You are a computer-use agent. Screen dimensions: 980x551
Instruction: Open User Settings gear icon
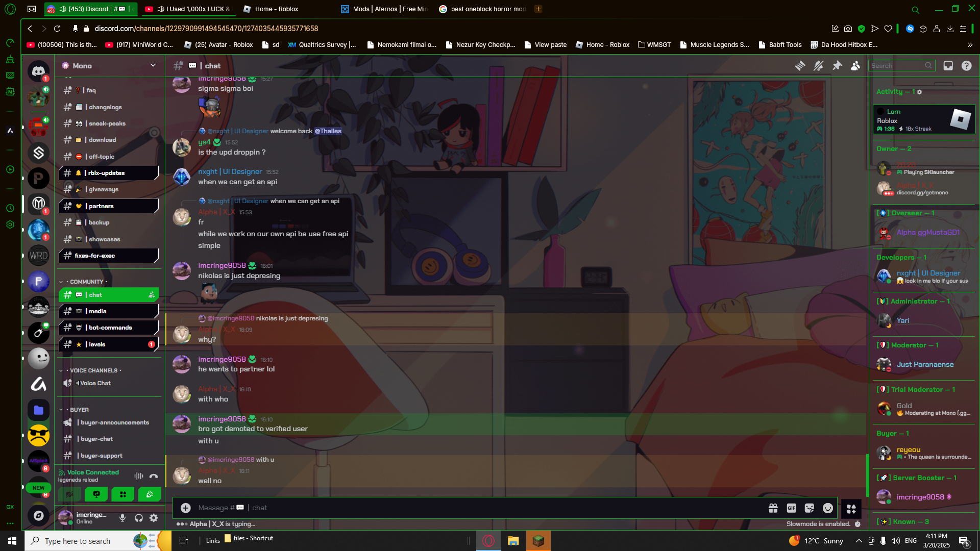tap(154, 518)
